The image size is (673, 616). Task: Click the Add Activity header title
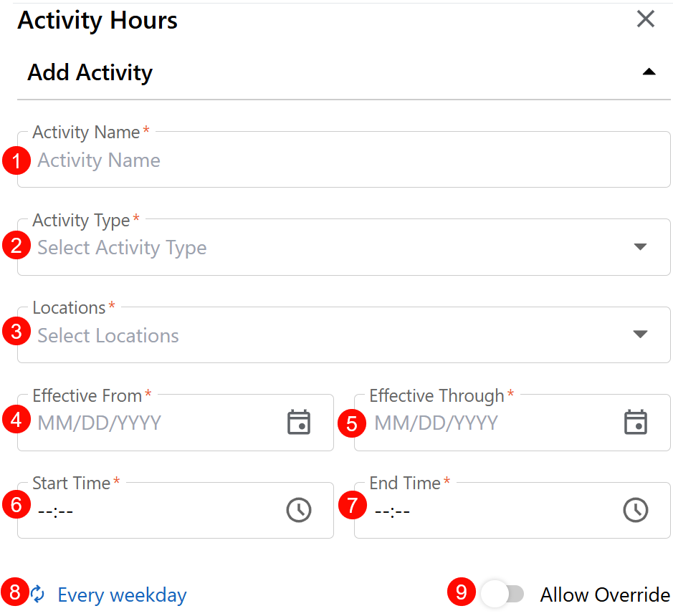pos(90,73)
